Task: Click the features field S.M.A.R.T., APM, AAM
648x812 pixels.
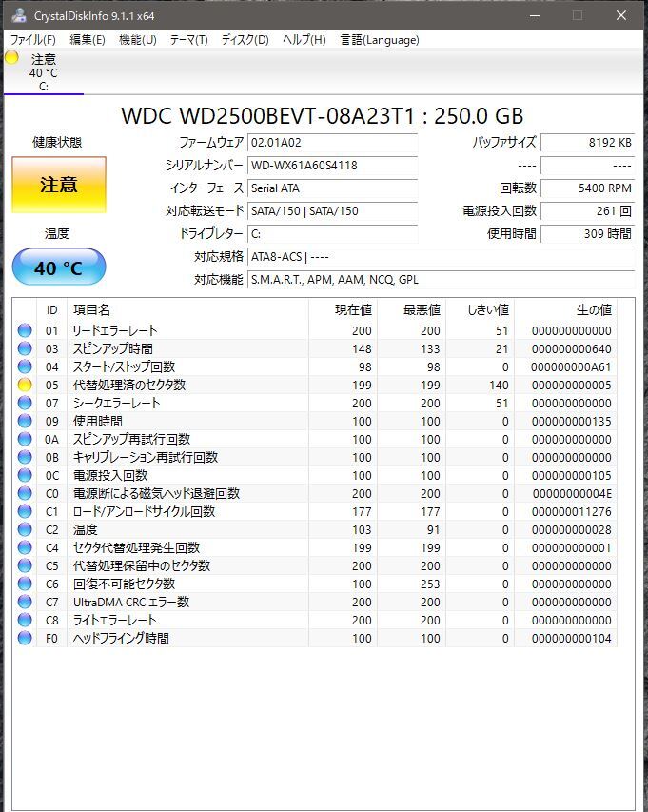Action: point(441,279)
